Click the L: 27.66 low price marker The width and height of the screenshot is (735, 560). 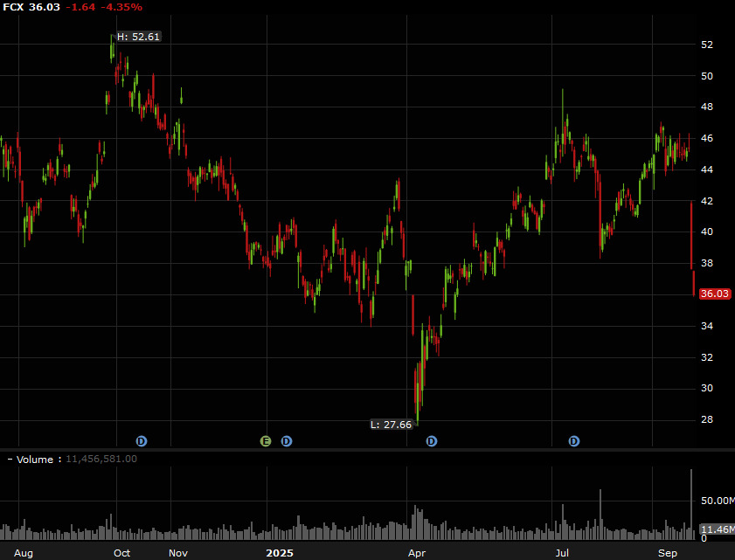pyautogui.click(x=391, y=425)
